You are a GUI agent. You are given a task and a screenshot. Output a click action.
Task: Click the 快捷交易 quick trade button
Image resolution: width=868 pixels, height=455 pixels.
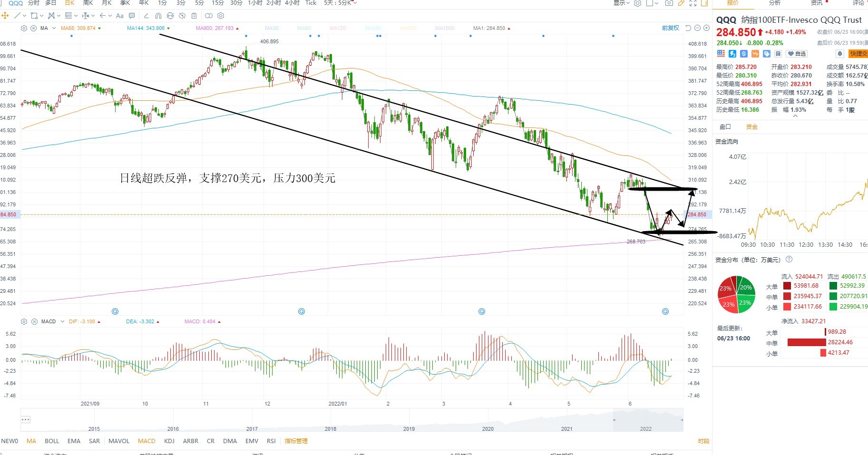[x=858, y=54]
